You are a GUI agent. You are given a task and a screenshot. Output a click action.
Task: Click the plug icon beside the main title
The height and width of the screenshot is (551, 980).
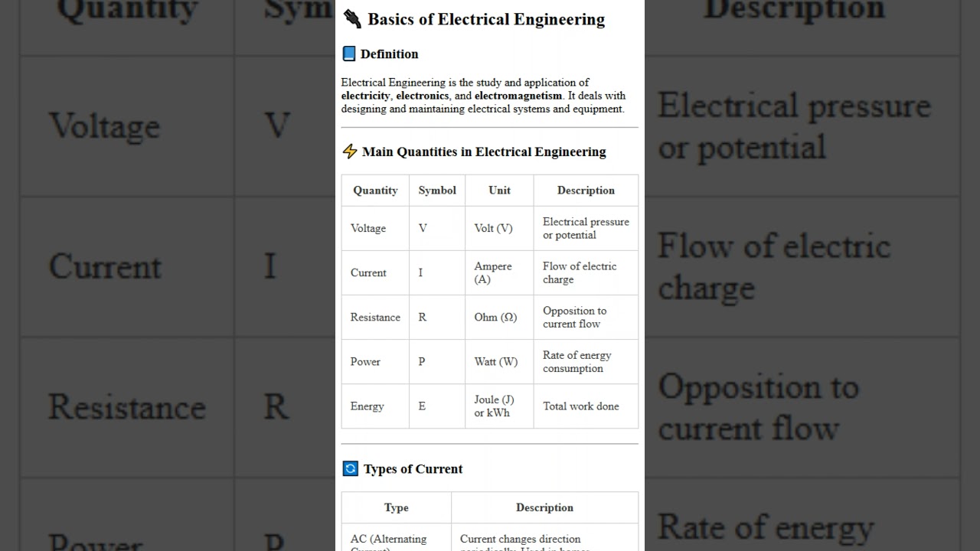[352, 19]
